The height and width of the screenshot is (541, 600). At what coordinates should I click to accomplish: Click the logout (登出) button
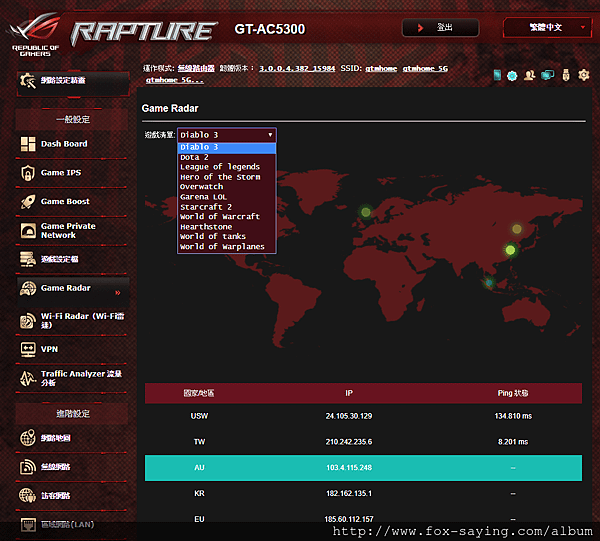(440, 28)
